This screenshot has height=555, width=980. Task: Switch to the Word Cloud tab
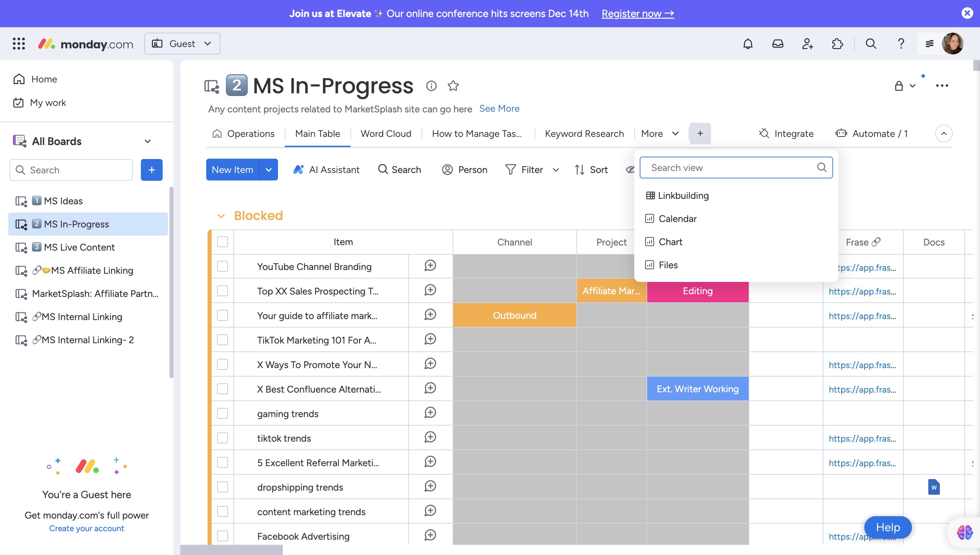pyautogui.click(x=386, y=133)
